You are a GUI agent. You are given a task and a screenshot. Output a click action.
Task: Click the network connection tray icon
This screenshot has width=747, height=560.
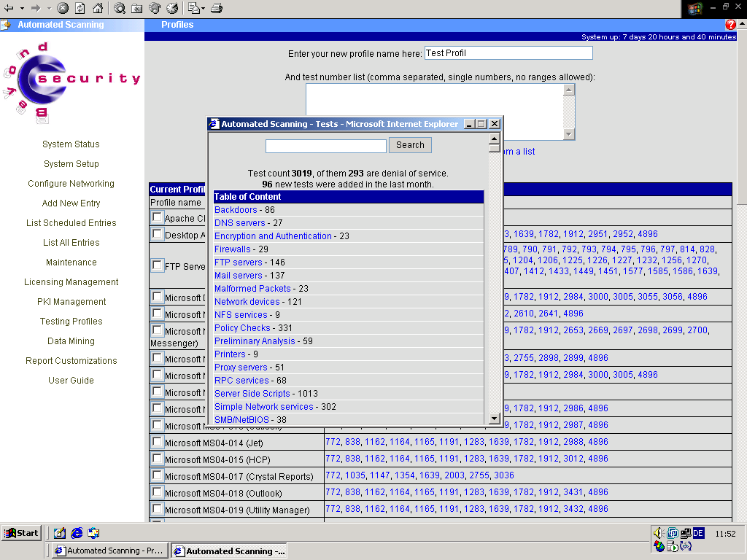(x=686, y=533)
